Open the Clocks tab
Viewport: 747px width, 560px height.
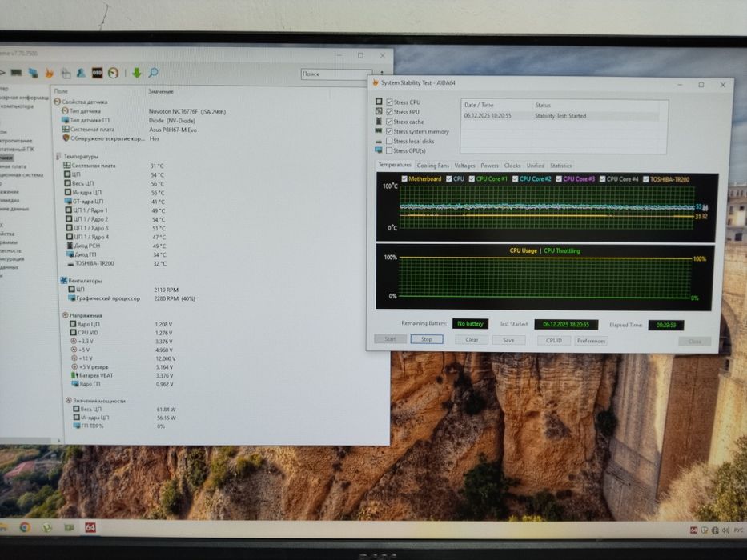tap(512, 166)
